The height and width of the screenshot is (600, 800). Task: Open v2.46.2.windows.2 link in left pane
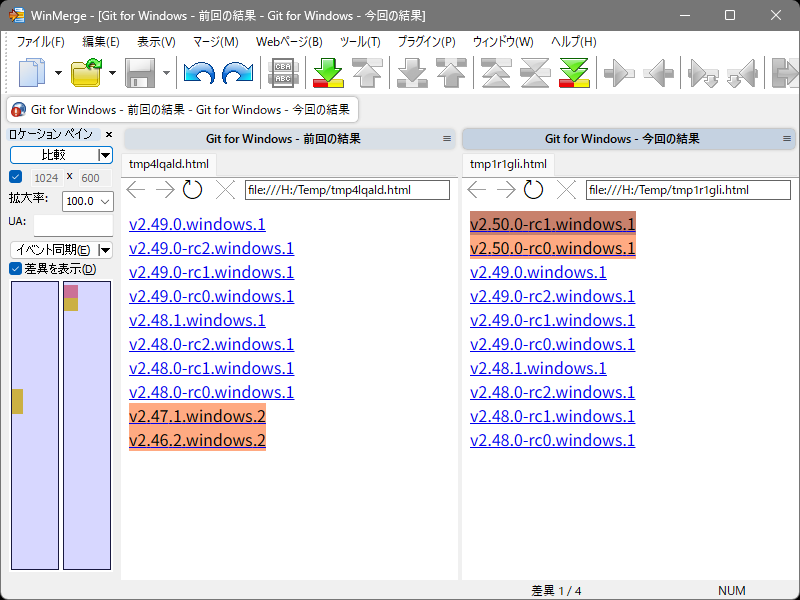[x=197, y=440]
